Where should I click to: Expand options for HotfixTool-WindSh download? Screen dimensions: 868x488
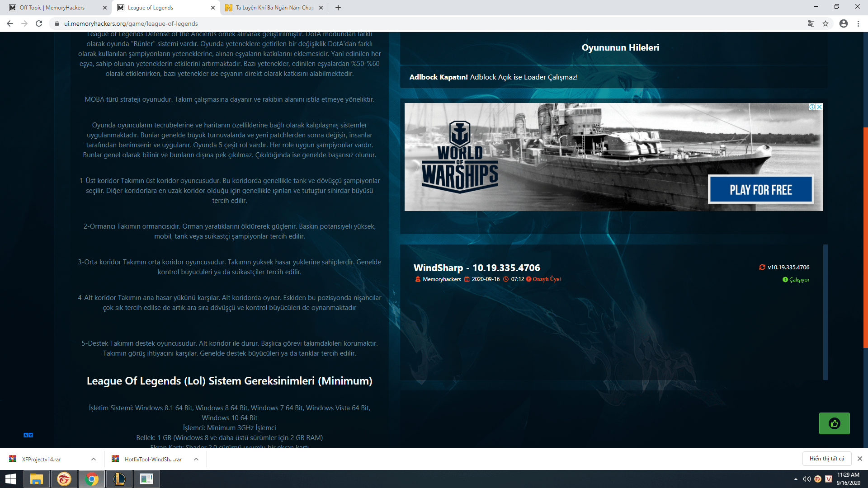tap(196, 459)
